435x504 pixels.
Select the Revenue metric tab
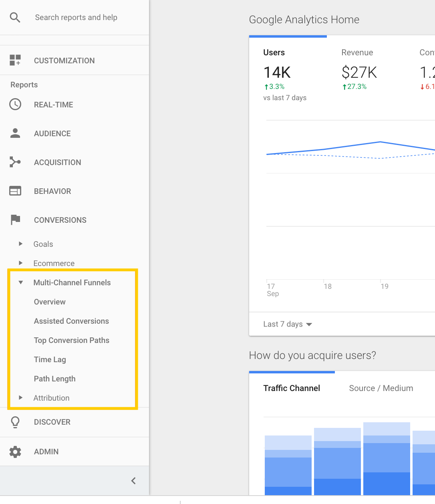tap(357, 52)
